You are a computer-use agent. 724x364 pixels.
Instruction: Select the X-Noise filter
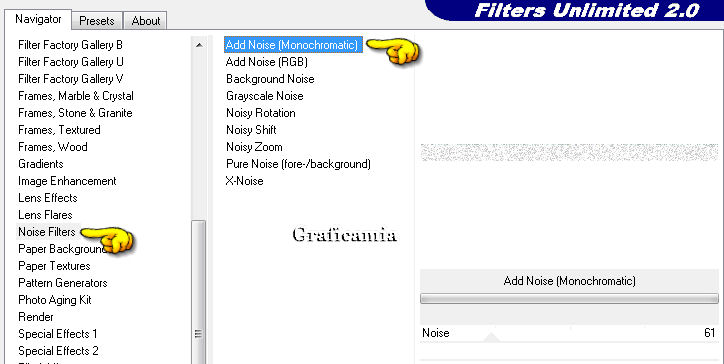pyautogui.click(x=244, y=181)
